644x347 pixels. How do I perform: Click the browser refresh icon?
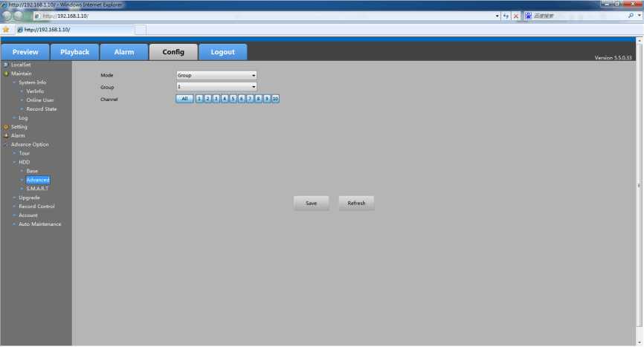[x=506, y=16]
